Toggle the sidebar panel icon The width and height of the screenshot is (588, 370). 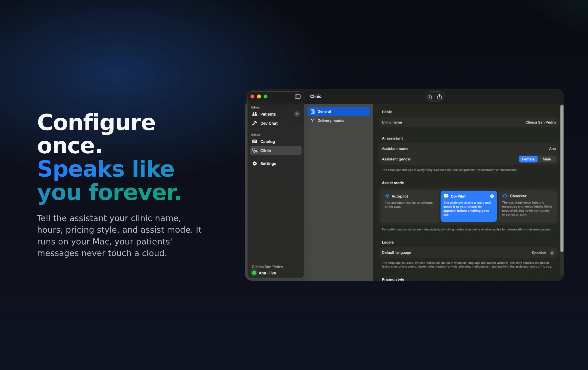click(x=297, y=97)
